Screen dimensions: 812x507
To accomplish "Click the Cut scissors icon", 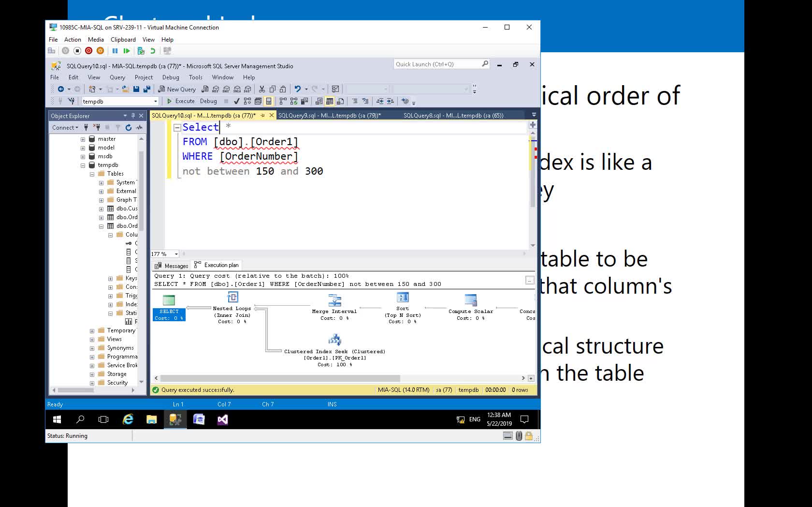I will click(x=262, y=89).
